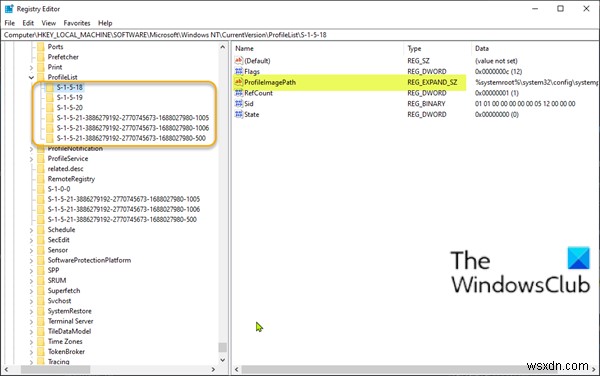Screen dimensions: 600x376
Task: Select the TokenBroker key
Action: click(x=66, y=352)
